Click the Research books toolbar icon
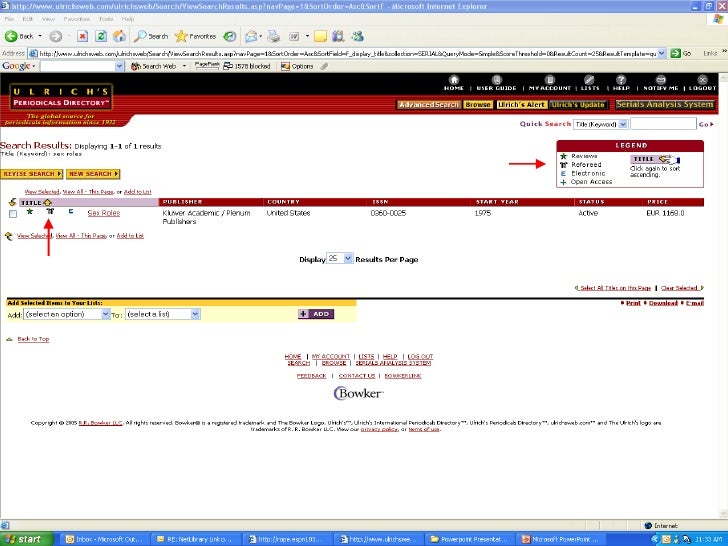This screenshot has width=728, height=546. pos(338,36)
